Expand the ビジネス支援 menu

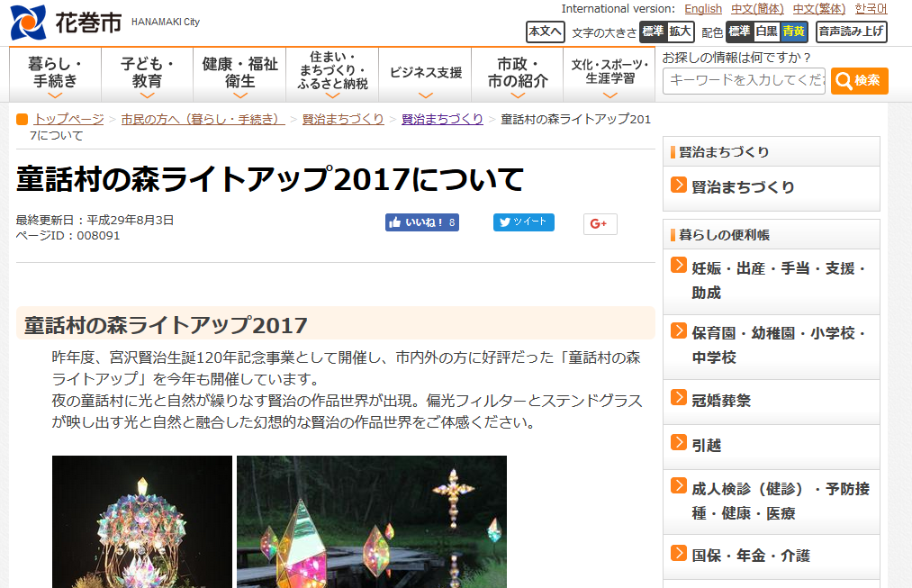coord(425,75)
